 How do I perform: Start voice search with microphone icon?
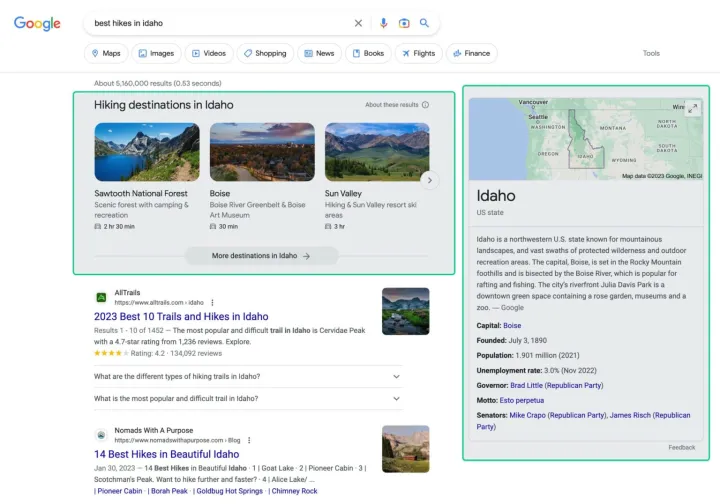(x=383, y=23)
